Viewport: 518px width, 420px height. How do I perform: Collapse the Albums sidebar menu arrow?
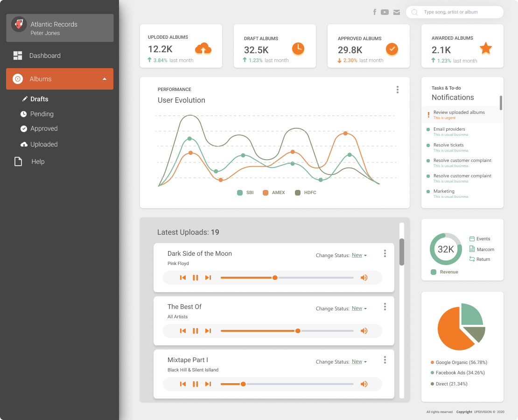105,79
